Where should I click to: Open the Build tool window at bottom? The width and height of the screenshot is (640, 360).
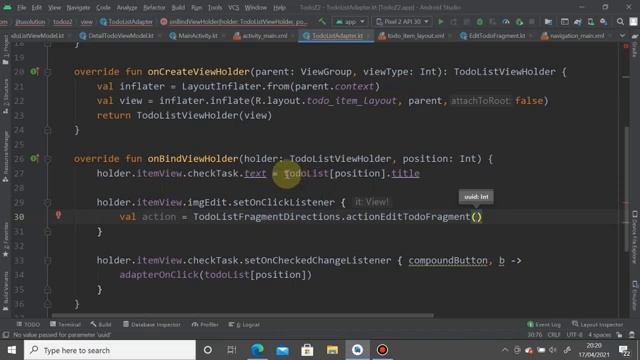pyautogui.click(x=101, y=324)
